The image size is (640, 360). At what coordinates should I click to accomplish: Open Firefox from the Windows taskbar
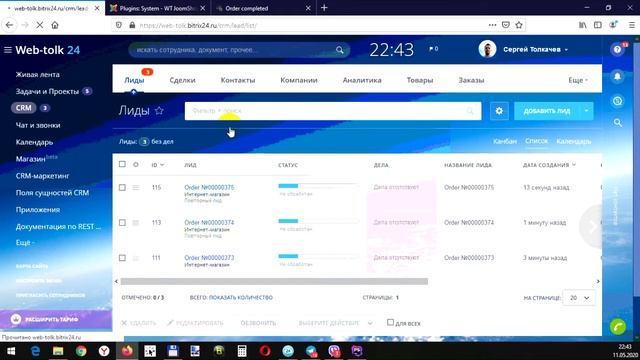(127, 351)
